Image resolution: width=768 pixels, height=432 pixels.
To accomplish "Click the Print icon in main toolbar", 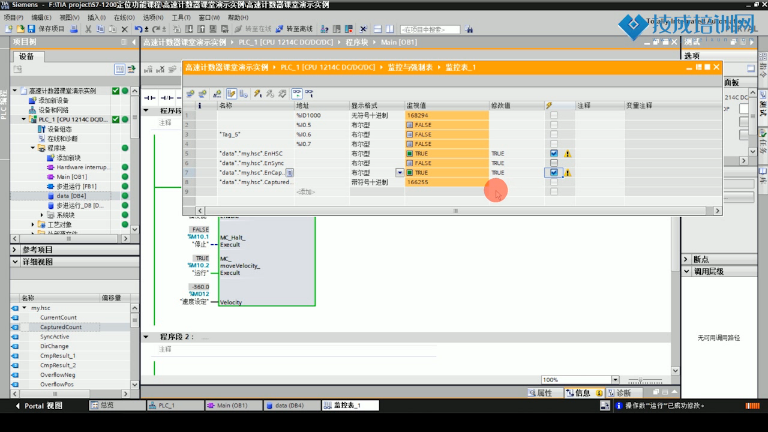I will pyautogui.click(x=73, y=29).
